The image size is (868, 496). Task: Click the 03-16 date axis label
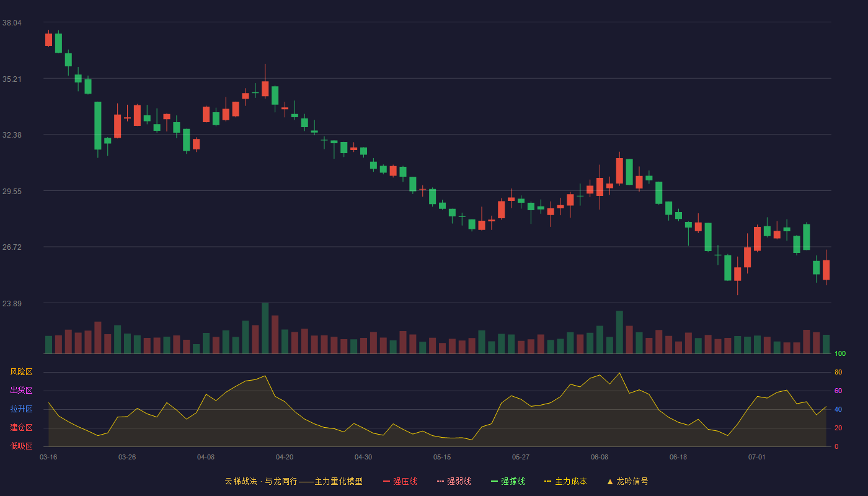pyautogui.click(x=48, y=457)
